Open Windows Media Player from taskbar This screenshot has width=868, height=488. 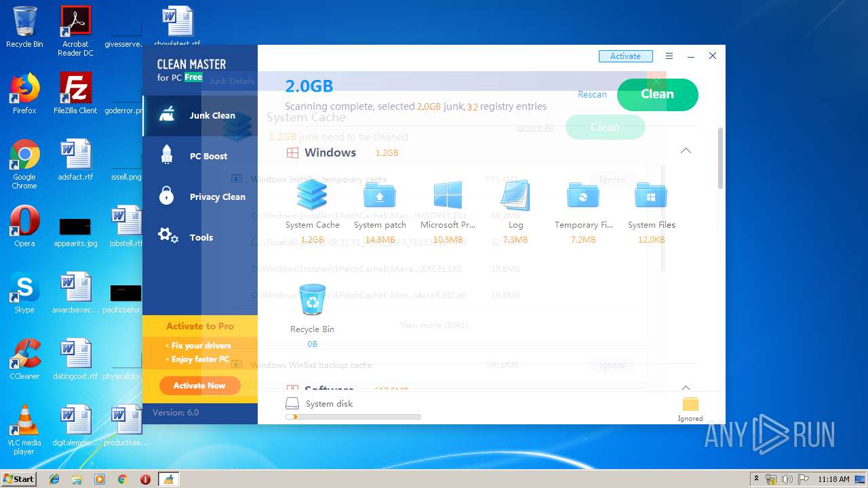(100, 479)
